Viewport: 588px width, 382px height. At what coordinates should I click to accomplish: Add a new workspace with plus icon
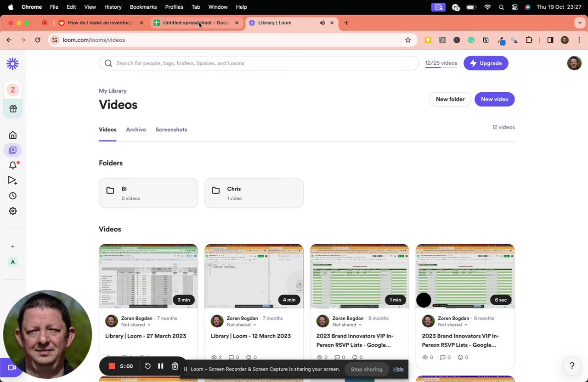point(13,247)
